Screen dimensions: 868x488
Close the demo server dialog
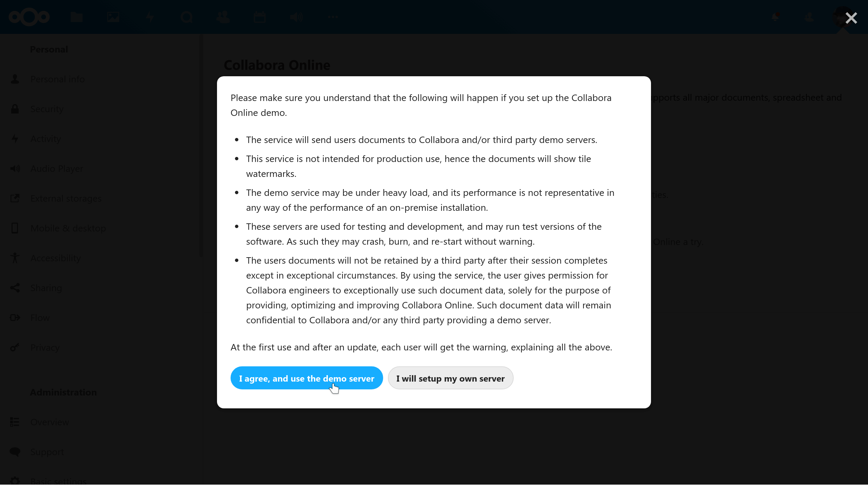pyautogui.click(x=851, y=18)
